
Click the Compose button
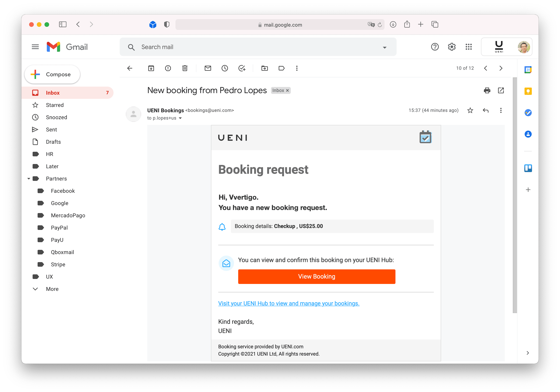tap(52, 74)
